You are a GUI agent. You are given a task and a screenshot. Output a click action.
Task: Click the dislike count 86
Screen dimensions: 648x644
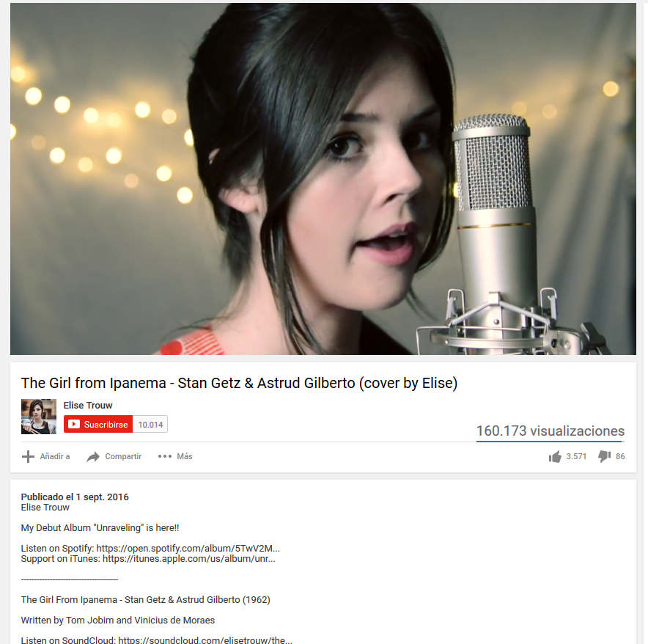tap(620, 456)
